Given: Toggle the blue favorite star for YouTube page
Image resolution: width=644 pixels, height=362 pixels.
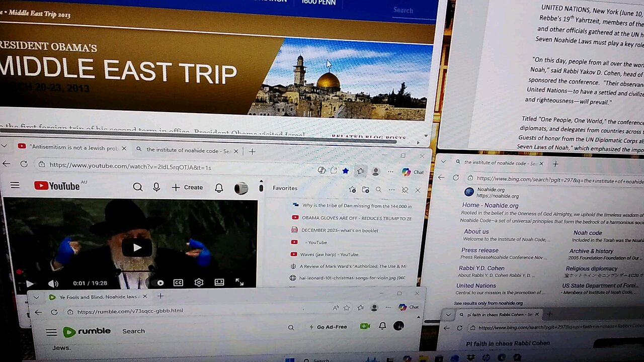Looking at the screenshot, I should [x=346, y=170].
